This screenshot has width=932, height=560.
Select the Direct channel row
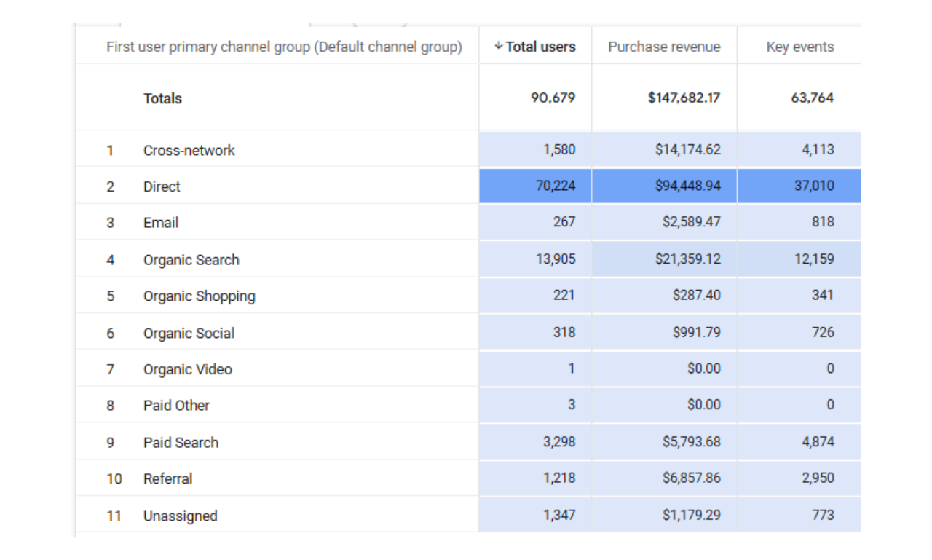coord(162,186)
